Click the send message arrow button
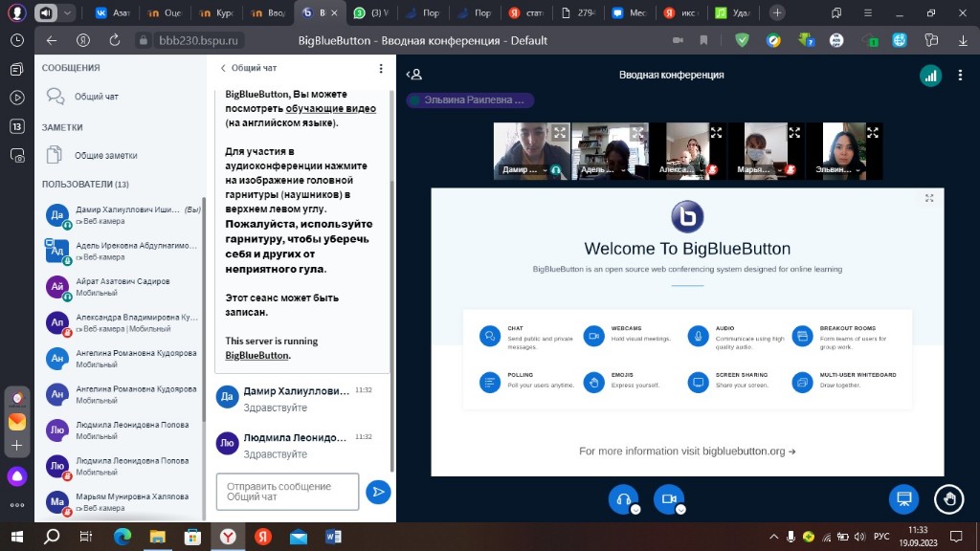980x551 pixels. coord(378,493)
